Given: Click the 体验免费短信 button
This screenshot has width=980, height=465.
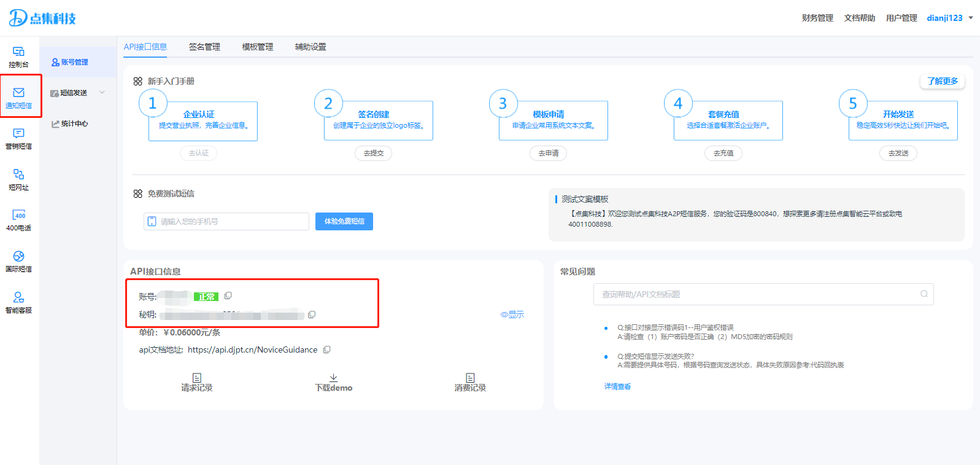Looking at the screenshot, I should pos(344,221).
